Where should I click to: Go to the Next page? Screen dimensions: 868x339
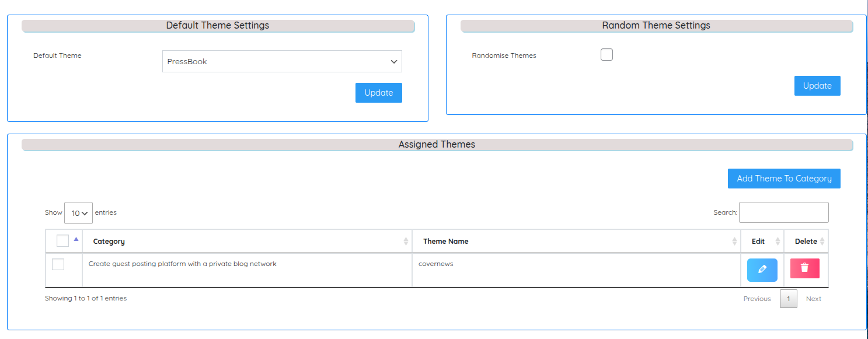tap(813, 299)
